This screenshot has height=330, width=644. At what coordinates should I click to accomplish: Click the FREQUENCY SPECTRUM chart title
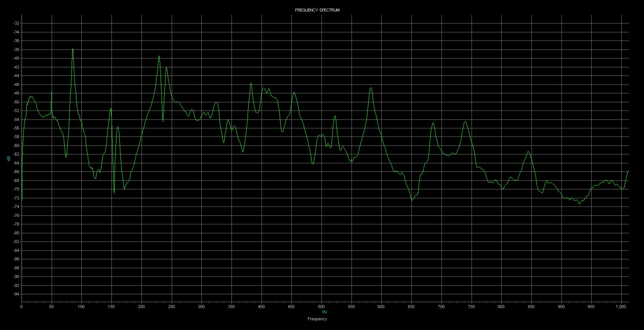click(x=317, y=10)
